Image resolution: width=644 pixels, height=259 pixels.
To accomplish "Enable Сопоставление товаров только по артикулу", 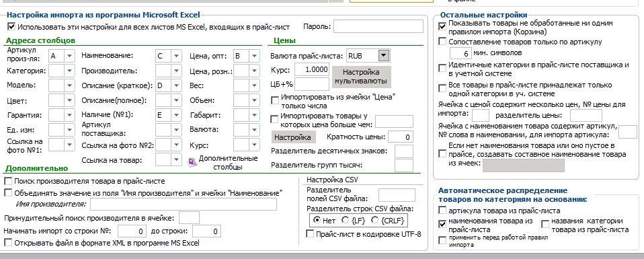I will point(442,42).
